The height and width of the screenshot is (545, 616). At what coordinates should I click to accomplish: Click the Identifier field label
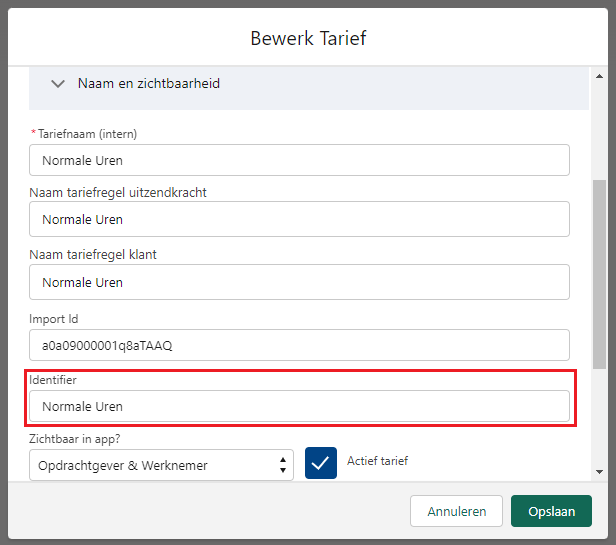[53, 380]
